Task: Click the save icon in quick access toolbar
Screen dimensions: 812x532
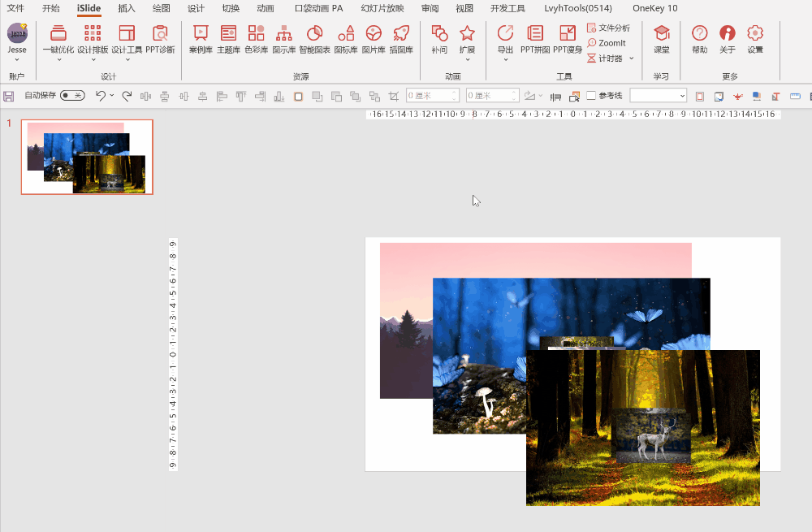Action: [x=9, y=96]
